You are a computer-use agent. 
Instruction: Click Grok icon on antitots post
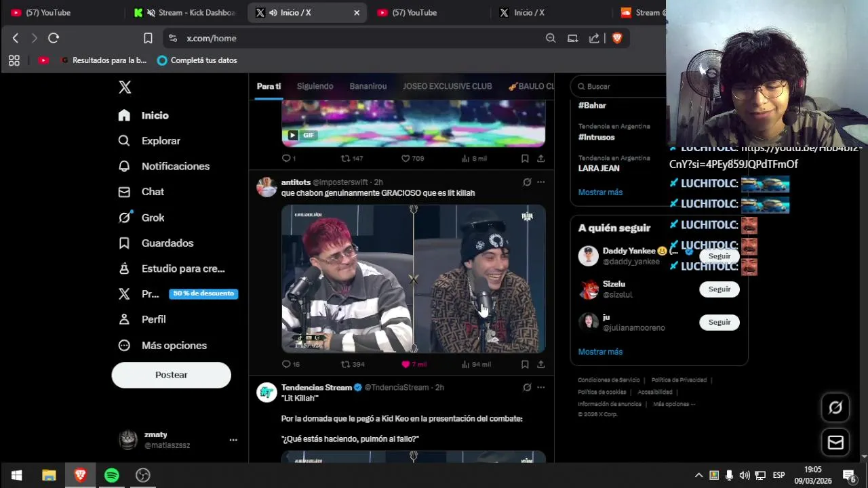527,182
